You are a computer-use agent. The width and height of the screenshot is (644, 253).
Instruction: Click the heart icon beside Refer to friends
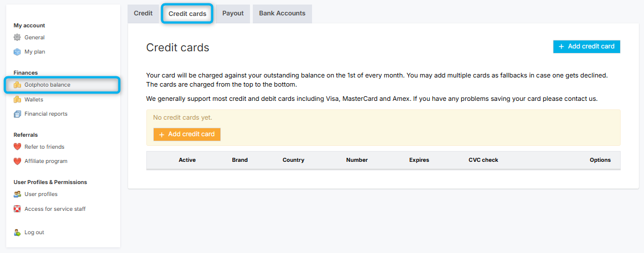(x=17, y=146)
